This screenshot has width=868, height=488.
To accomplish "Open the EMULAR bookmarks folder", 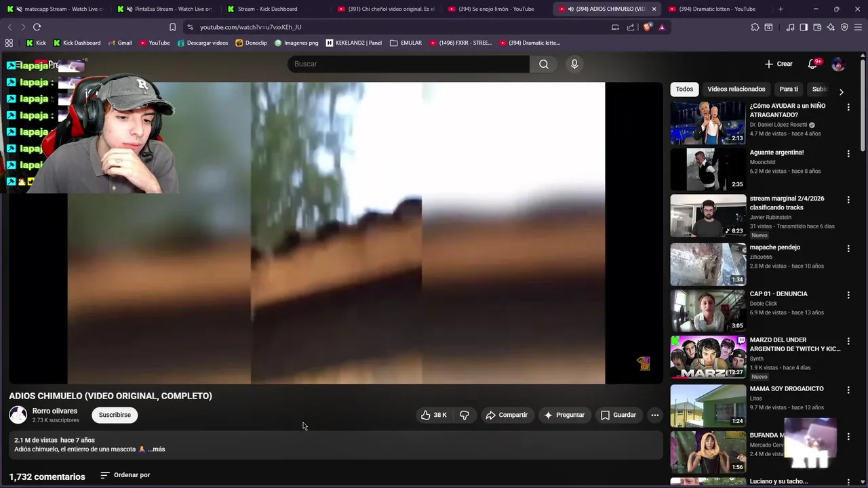I will click(406, 43).
